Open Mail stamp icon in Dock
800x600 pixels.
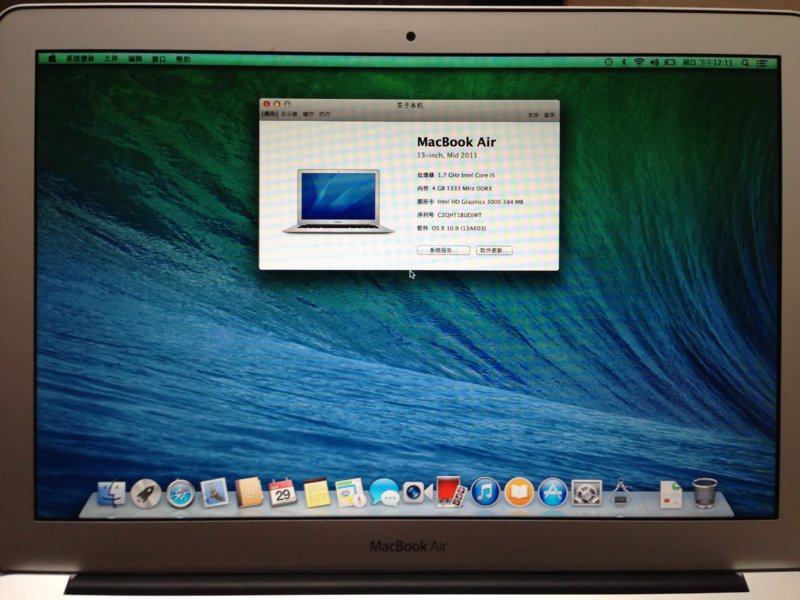click(x=214, y=493)
